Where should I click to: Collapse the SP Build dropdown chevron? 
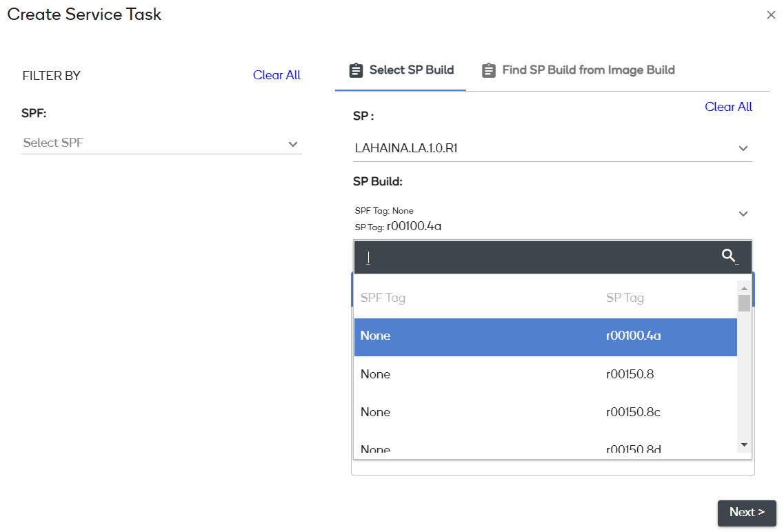point(743,214)
